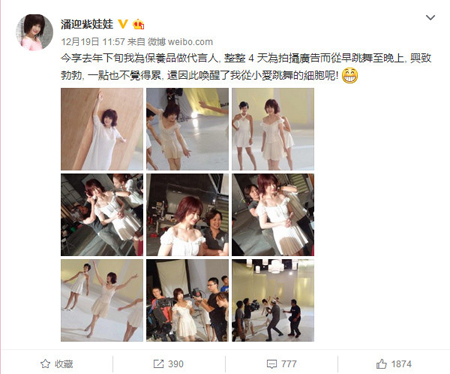
Task: Open center photo with smiling woman in black
Action: [187, 215]
